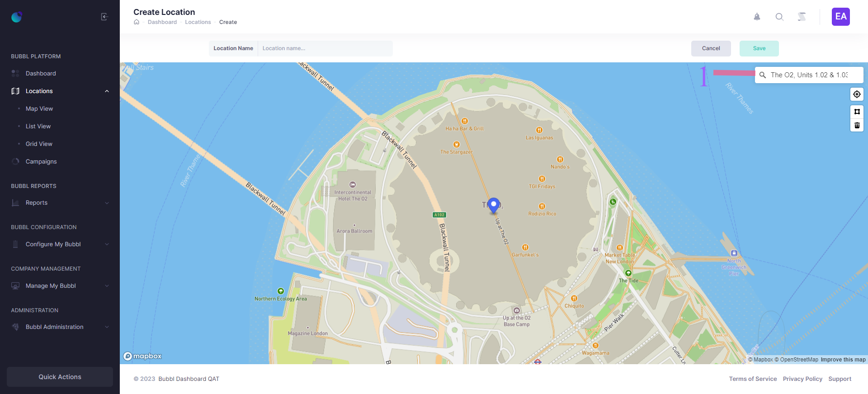Screen dimensions: 868x394
Task: Open the header search icon
Action: click(x=779, y=17)
